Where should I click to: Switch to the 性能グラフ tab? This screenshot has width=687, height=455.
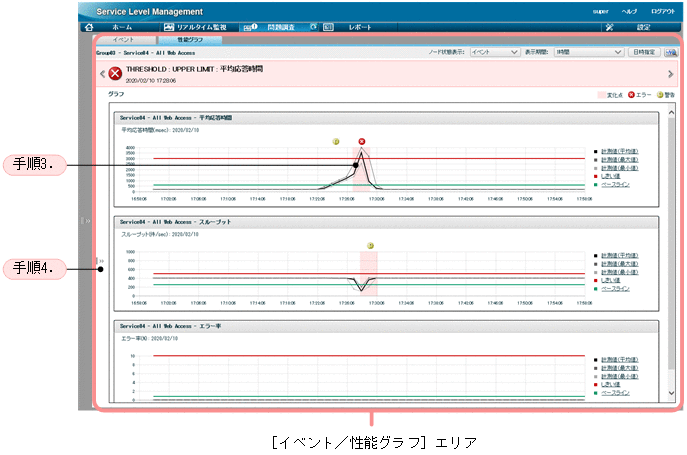[x=190, y=39]
